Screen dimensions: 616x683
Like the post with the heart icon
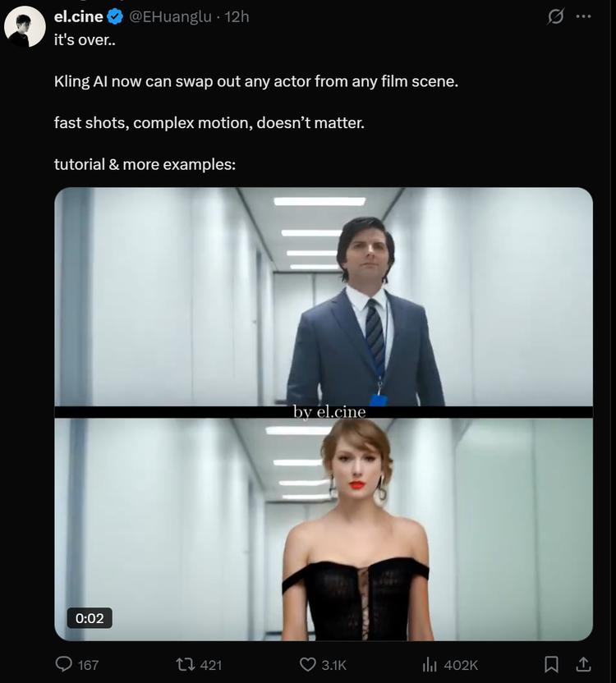coord(308,665)
